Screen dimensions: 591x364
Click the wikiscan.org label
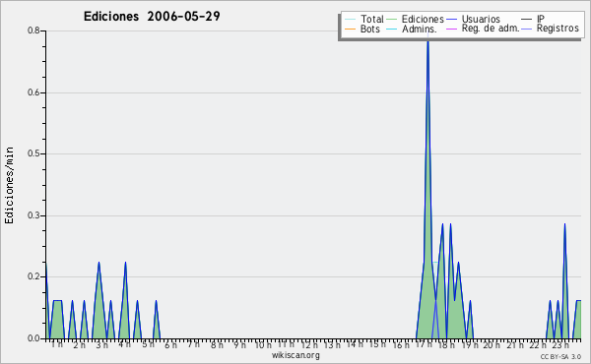295,355
